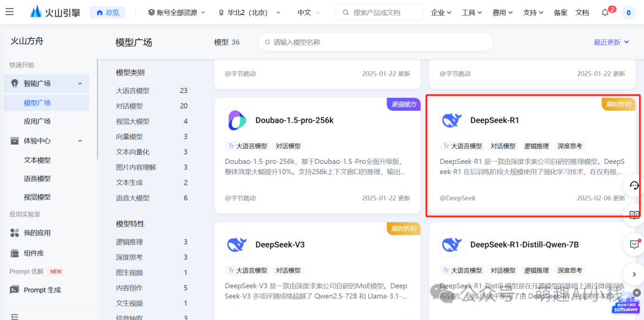Image resolution: width=644 pixels, height=320 pixels.
Task: Click the DeepSeek-V3 whale logo
Action: point(237,245)
